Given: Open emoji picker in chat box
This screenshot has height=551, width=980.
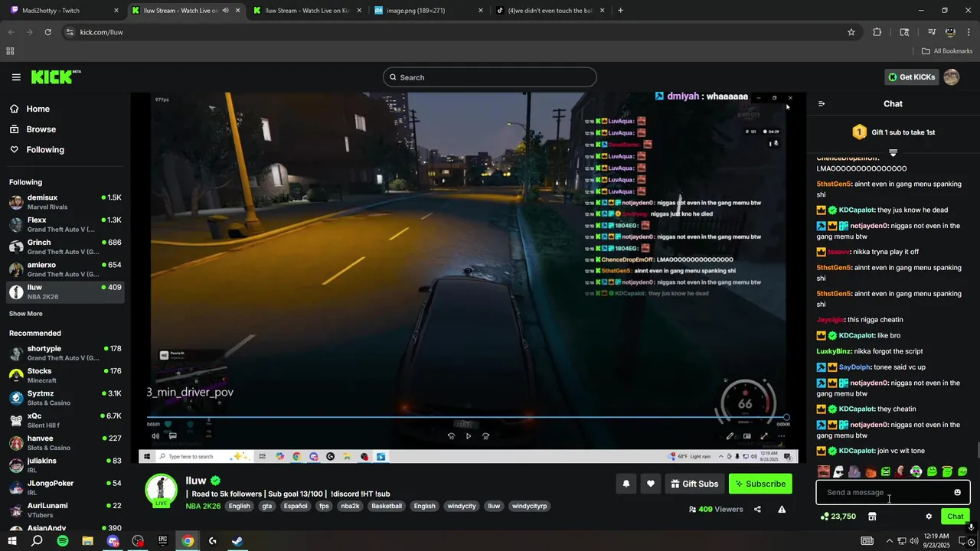Looking at the screenshot, I should [x=957, y=493].
